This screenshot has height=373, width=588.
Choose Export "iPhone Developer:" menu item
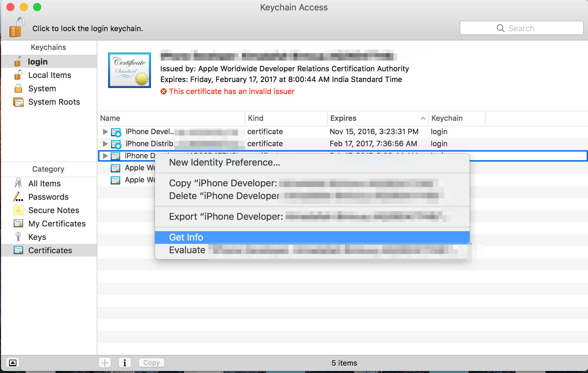(312, 216)
